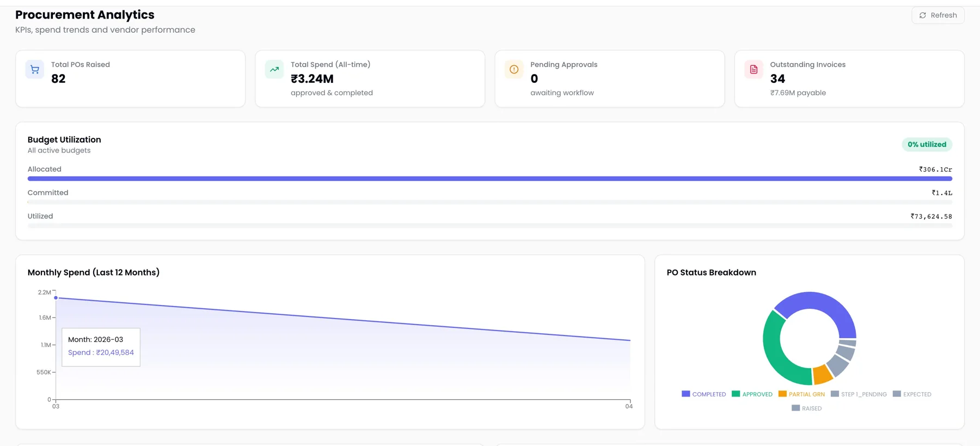Click the 0% utilized badge
Viewport: 980px width, 446px height.
pyautogui.click(x=927, y=144)
